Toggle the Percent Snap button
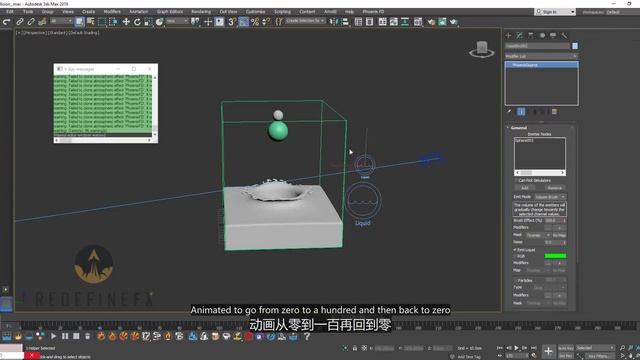Image resolution: width=640 pixels, height=360 pixels. pyautogui.click(x=255, y=22)
